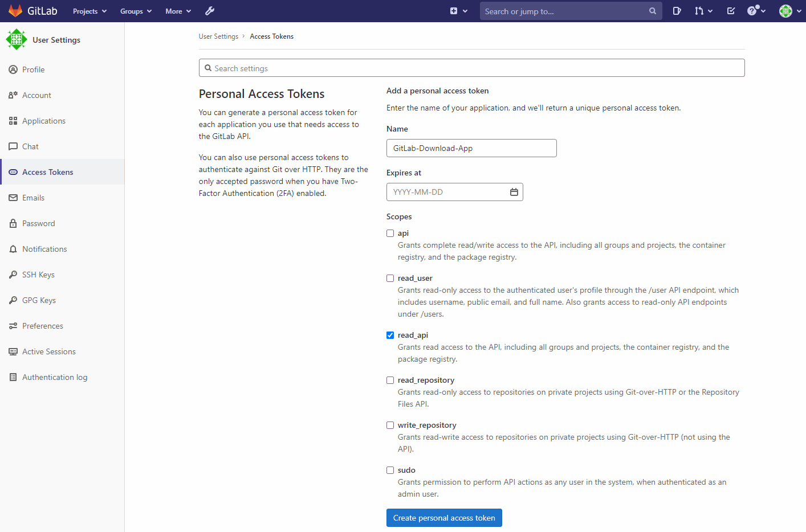Image resolution: width=806 pixels, height=532 pixels.
Task: Go to Applications settings
Action: coord(62,121)
